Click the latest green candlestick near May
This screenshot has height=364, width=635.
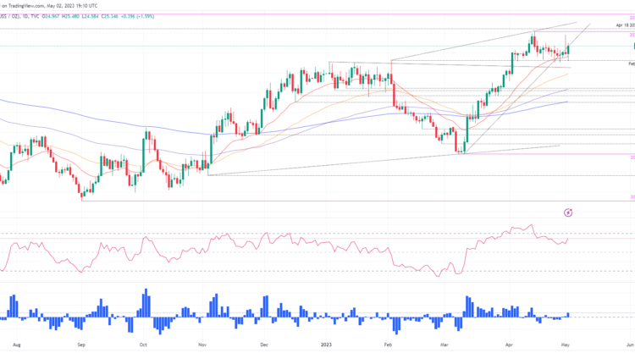pos(568,49)
